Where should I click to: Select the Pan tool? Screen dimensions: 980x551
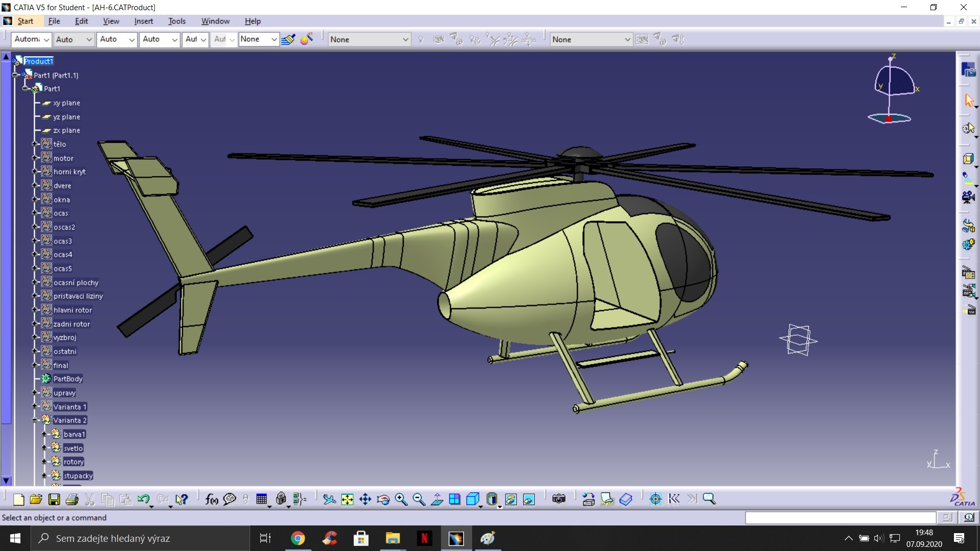365,499
